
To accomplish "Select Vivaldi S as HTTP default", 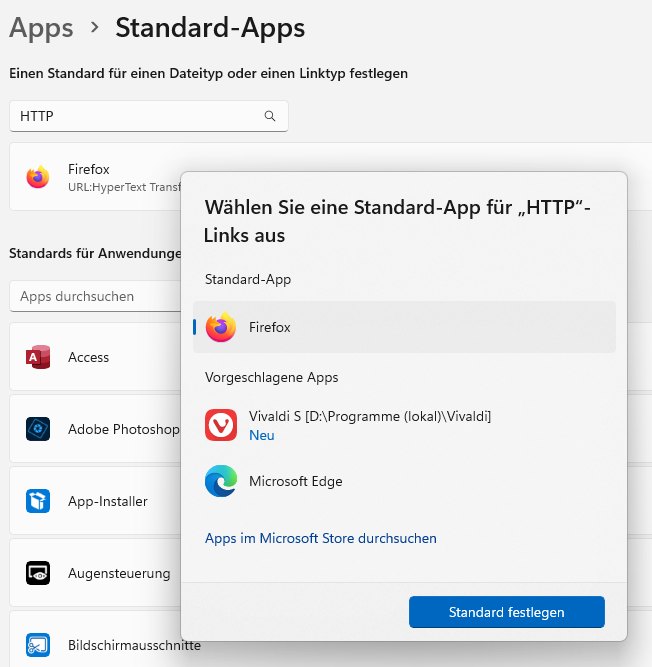I will tap(404, 425).
